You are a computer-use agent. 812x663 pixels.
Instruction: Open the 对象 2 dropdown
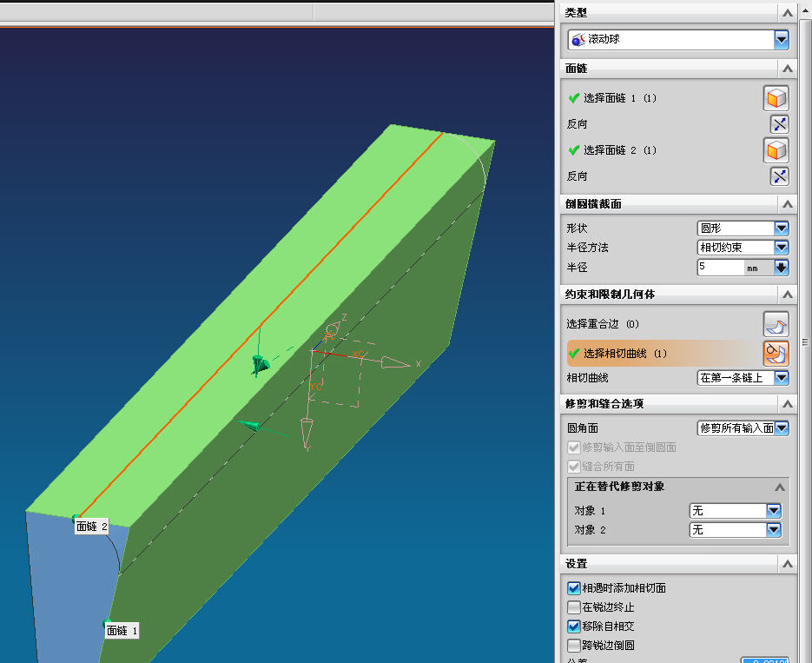coord(773,530)
